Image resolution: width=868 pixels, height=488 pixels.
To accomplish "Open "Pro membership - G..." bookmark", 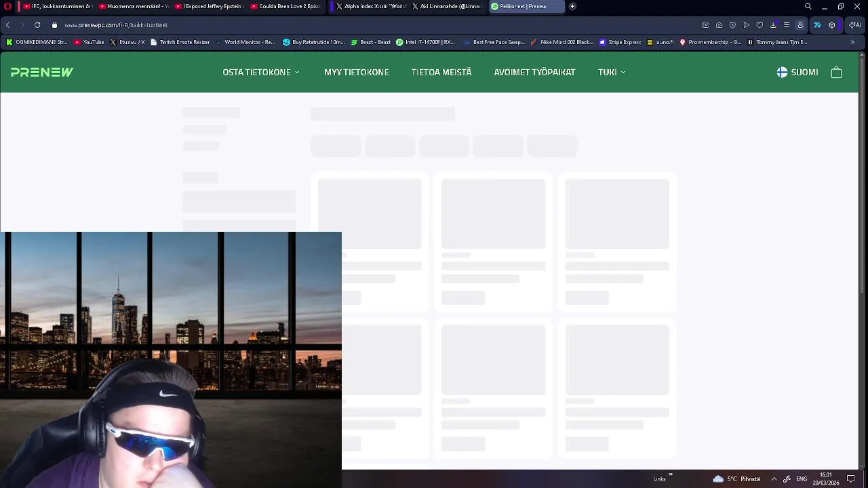I will (x=710, y=42).
